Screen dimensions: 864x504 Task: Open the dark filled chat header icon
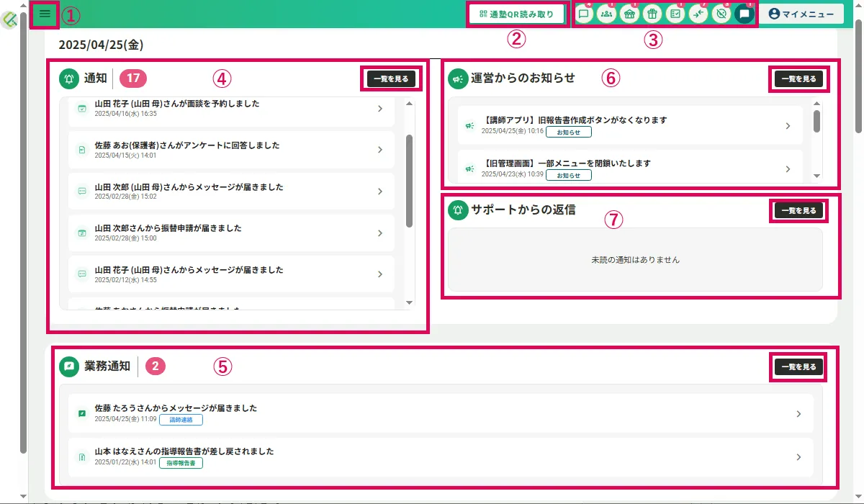click(x=744, y=14)
